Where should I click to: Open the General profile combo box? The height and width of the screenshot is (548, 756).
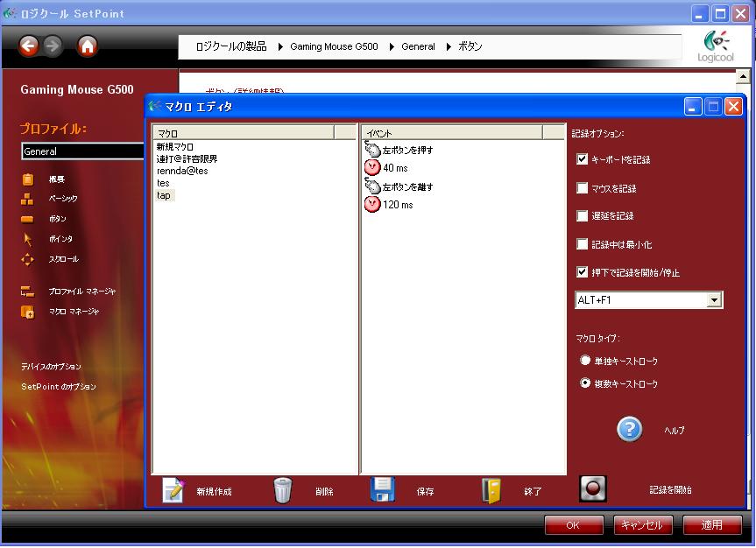(82, 151)
